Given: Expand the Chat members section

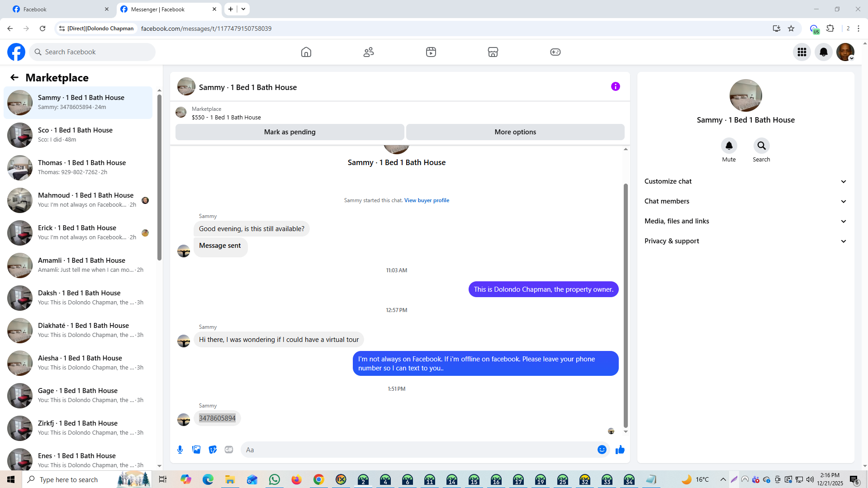Looking at the screenshot, I should click(745, 201).
